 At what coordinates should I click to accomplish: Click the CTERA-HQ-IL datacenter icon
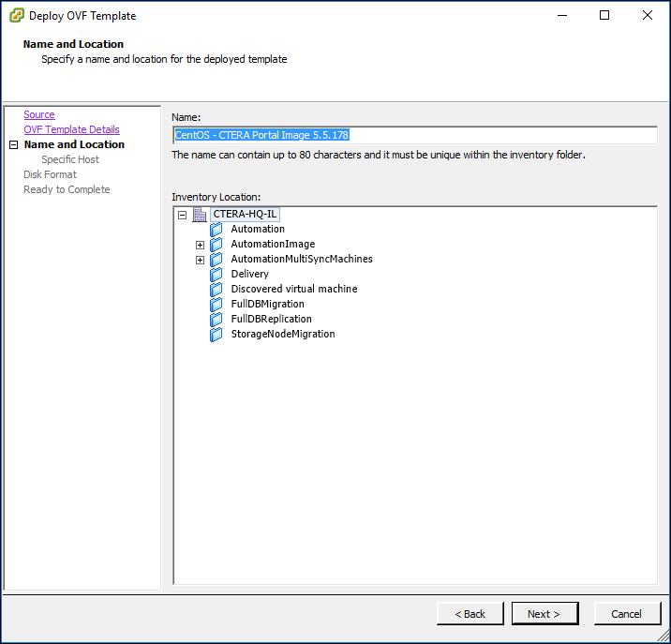coord(200,215)
